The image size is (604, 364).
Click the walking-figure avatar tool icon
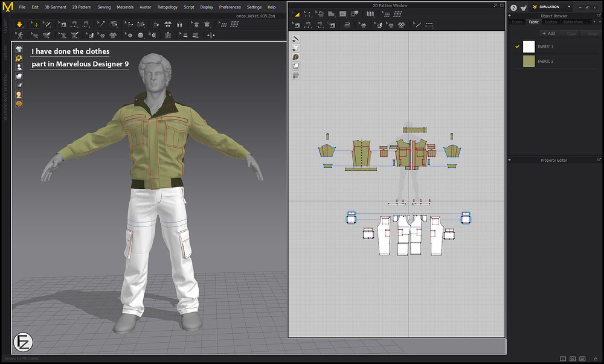coord(19,36)
